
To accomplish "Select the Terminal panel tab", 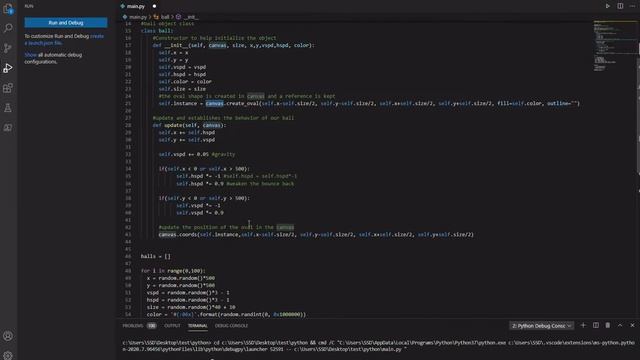I will 198,326.
